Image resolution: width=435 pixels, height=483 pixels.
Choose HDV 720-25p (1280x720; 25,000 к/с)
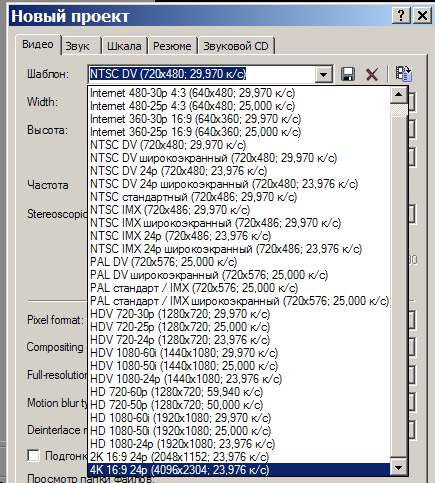[239, 327]
